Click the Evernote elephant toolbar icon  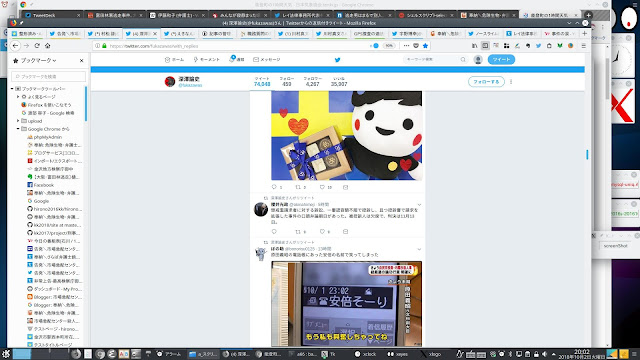click(528, 46)
